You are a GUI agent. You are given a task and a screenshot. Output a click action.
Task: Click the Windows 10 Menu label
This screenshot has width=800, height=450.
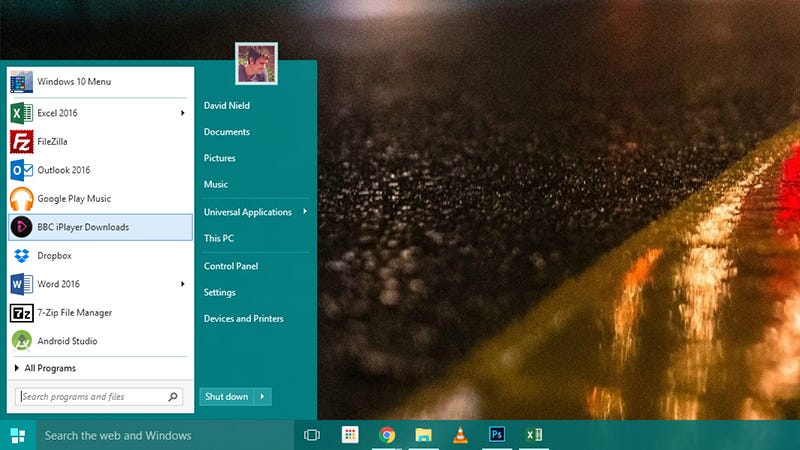[x=74, y=82]
